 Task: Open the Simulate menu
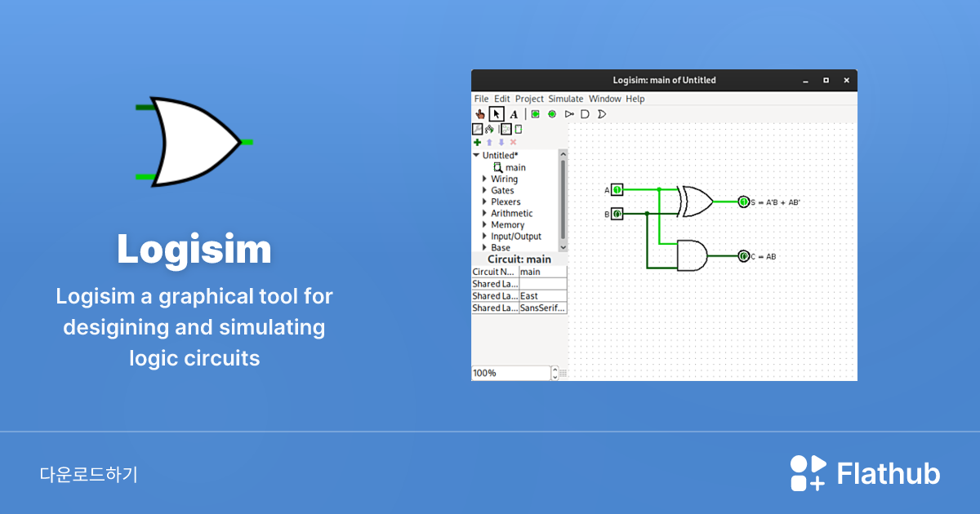[565, 98]
